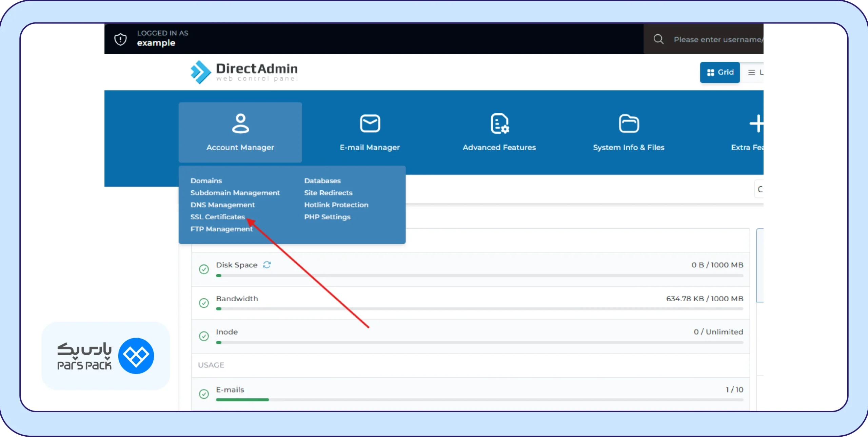Click the Disk Space status check icon
This screenshot has width=868, height=437.
(204, 269)
